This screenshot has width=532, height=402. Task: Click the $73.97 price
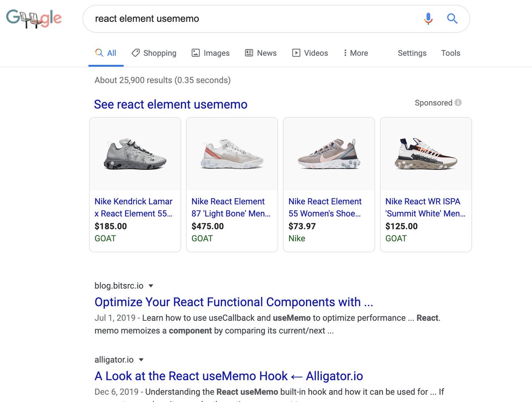pyautogui.click(x=302, y=226)
